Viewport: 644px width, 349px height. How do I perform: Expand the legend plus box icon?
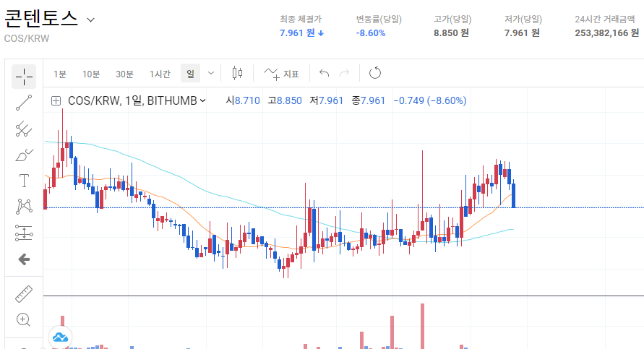pos(56,100)
